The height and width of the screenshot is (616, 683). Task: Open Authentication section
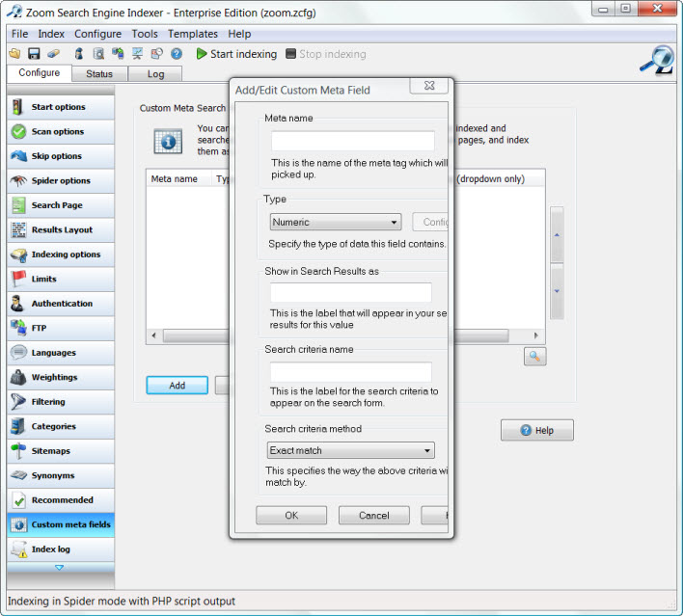61,304
